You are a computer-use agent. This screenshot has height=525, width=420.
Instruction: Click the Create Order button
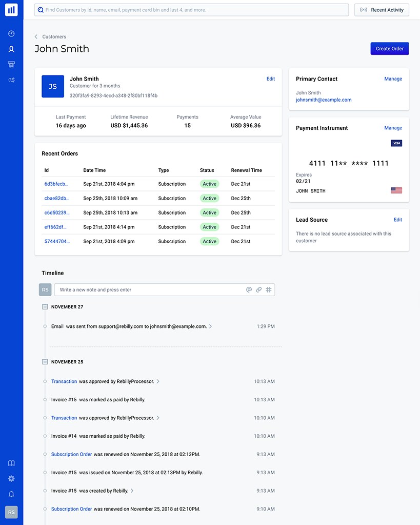[x=389, y=49]
